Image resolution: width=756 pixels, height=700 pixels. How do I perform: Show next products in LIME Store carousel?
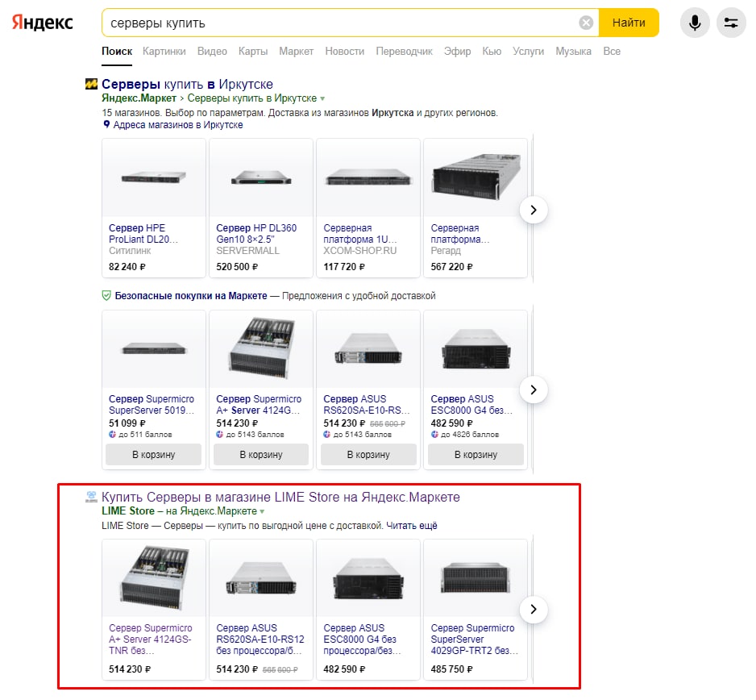tap(534, 610)
